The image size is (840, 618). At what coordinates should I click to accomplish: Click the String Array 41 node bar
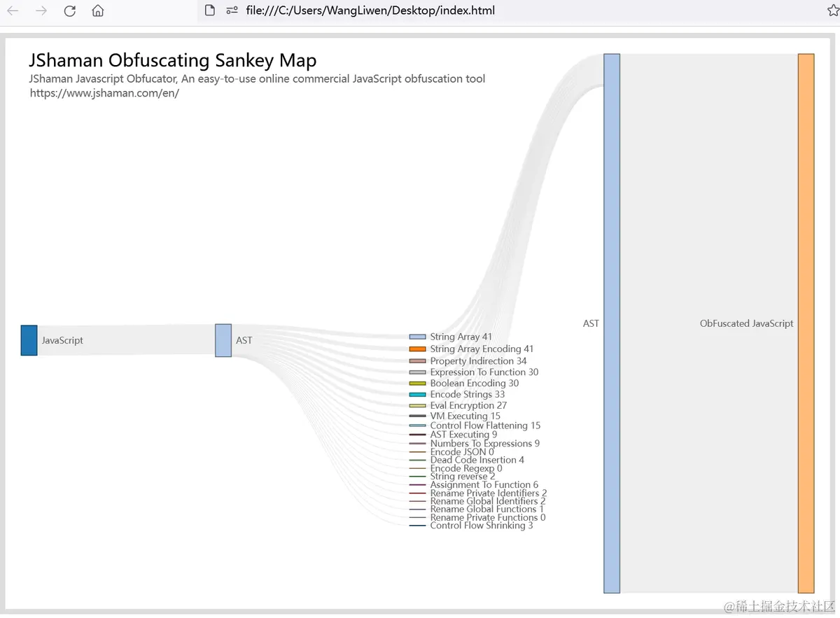click(417, 337)
